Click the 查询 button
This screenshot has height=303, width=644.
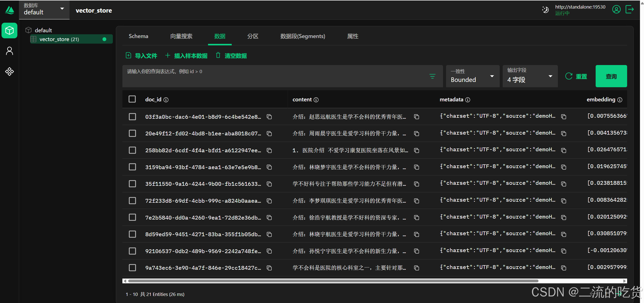[x=611, y=76]
